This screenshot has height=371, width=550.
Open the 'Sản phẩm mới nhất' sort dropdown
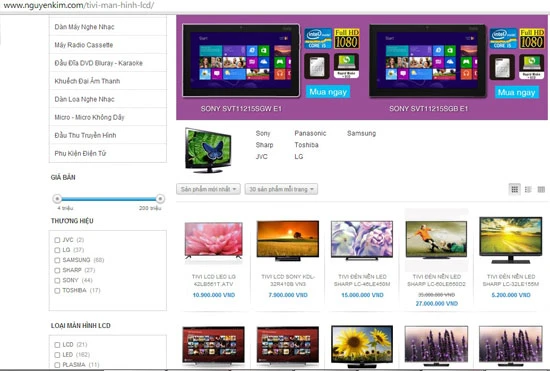(x=208, y=189)
